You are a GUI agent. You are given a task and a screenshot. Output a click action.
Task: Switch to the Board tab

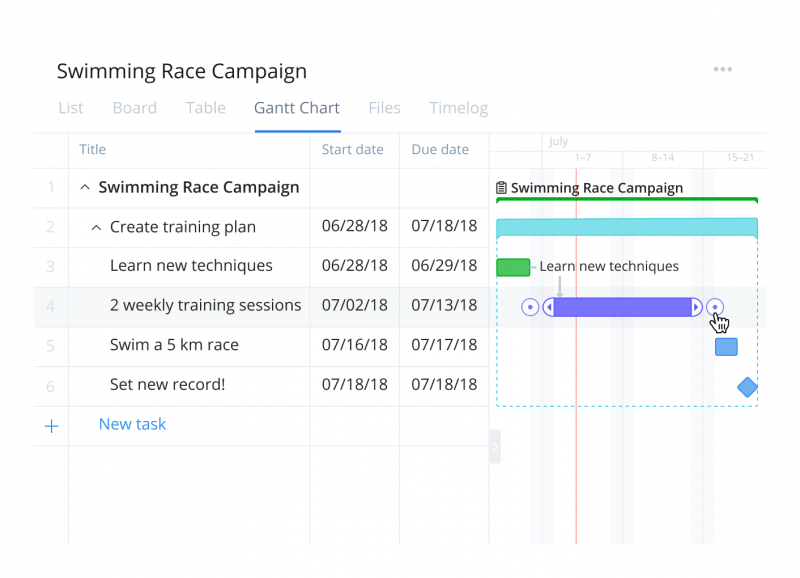(135, 108)
